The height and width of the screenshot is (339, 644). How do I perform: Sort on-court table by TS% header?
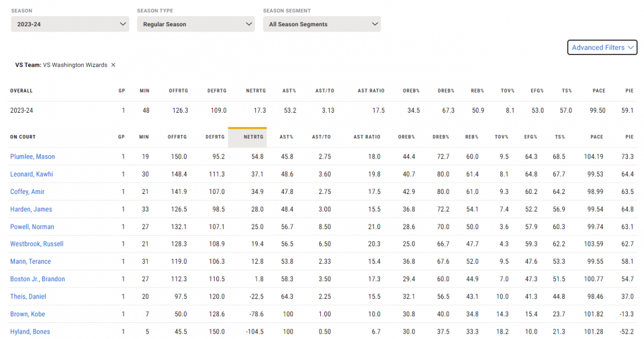click(x=560, y=137)
